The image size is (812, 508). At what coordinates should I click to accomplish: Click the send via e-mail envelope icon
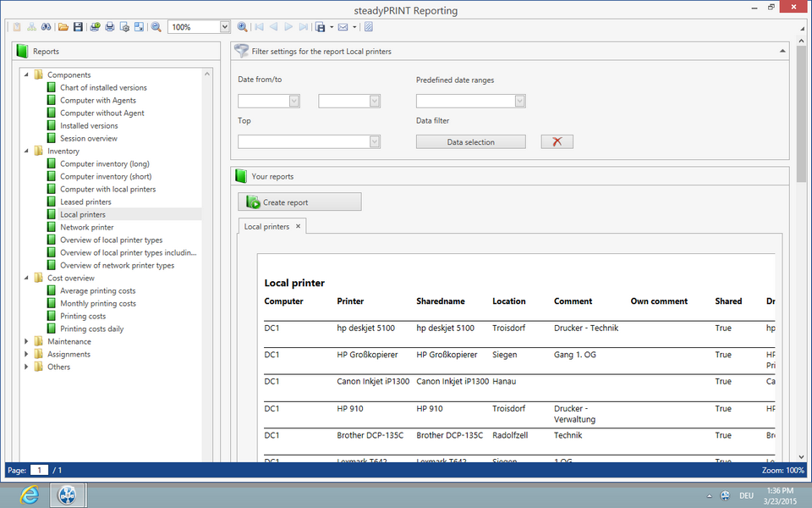tap(343, 27)
